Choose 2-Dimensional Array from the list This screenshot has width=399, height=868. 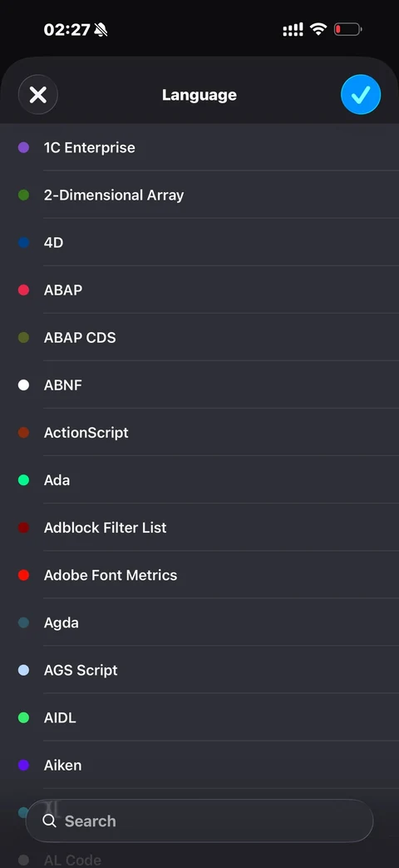[x=199, y=195]
